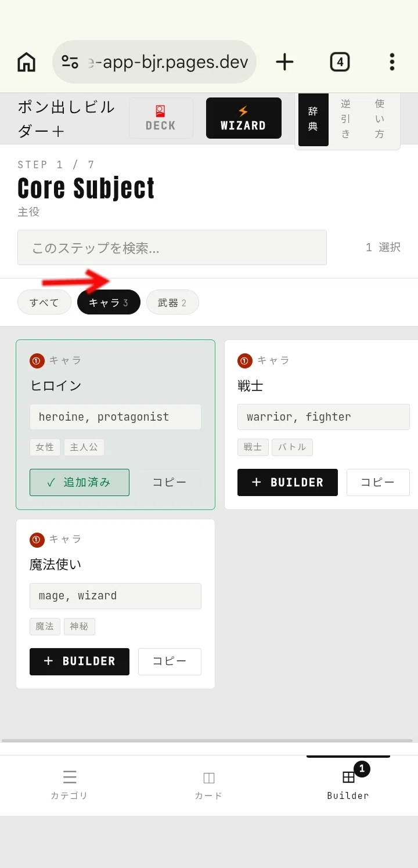The image size is (418, 868).
Task: Open the browser three-dot menu
Action: [392, 62]
